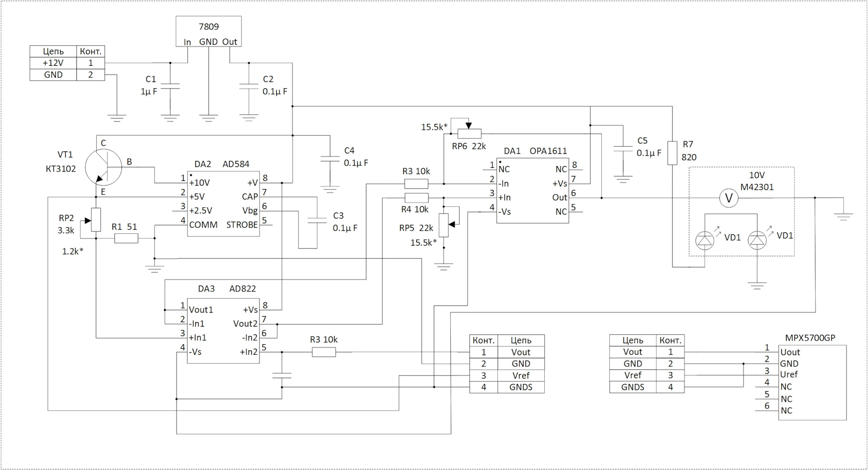Click the DA2 designator label

click(203, 164)
